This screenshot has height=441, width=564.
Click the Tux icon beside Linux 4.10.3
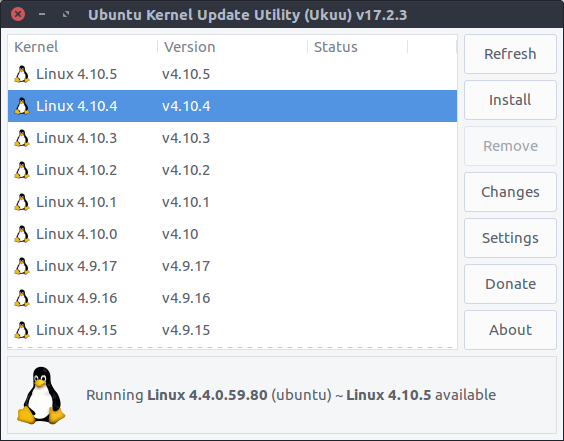pos(22,138)
